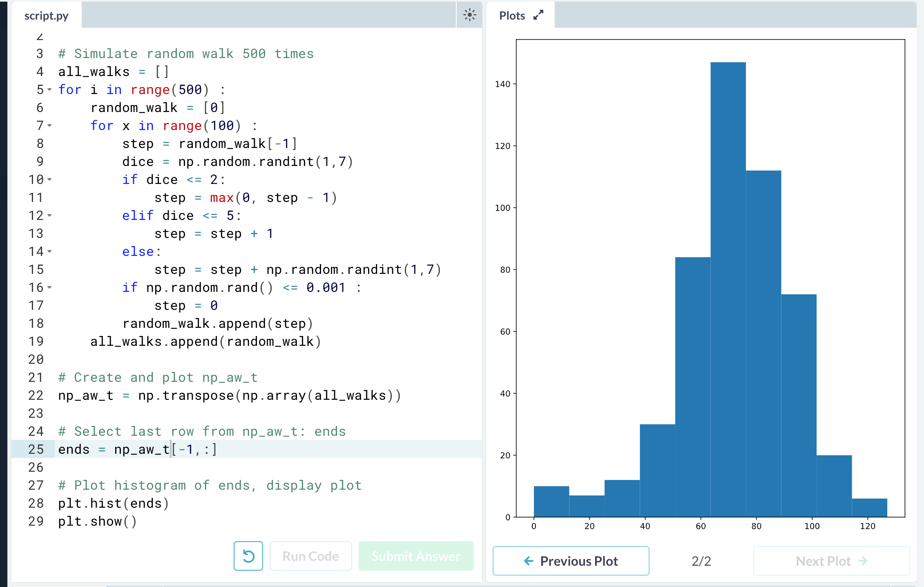
Task: Collapse the fold arrow on line 7
Action: pyautogui.click(x=49, y=125)
